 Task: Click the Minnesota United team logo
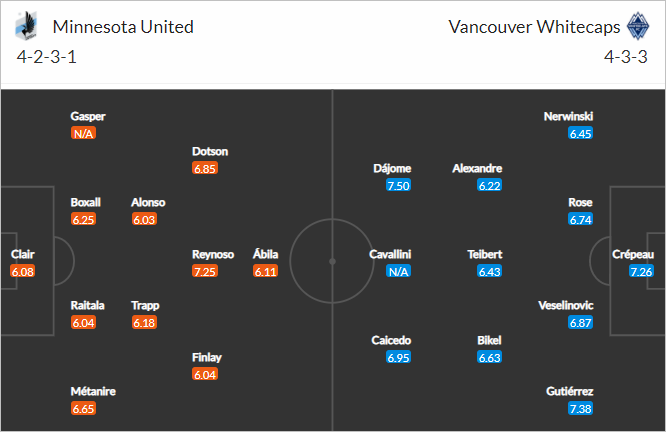point(26,26)
